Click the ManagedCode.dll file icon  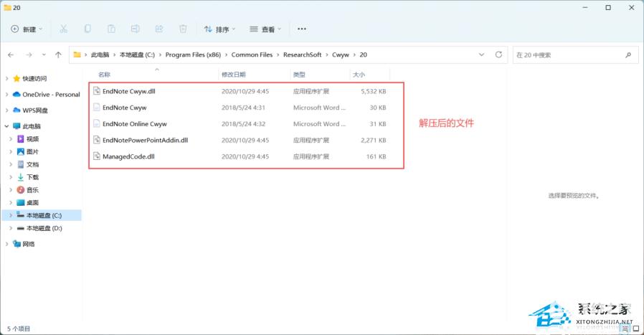(x=97, y=156)
